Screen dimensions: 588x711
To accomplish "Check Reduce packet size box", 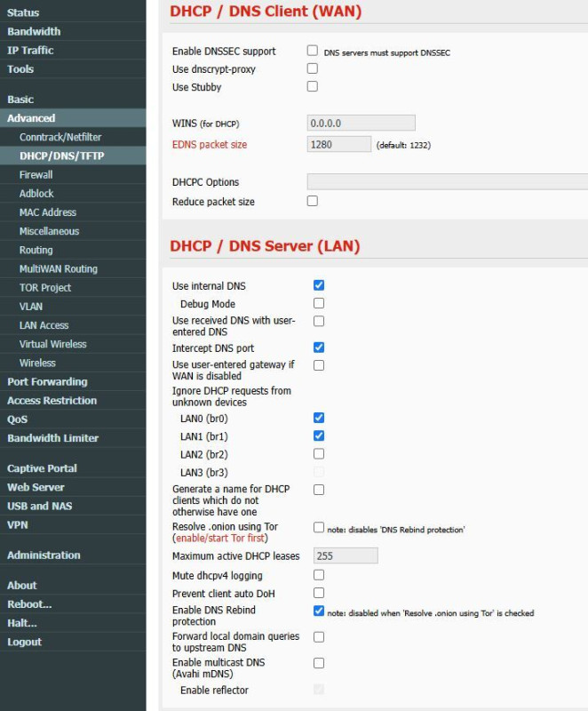I will 312,201.
